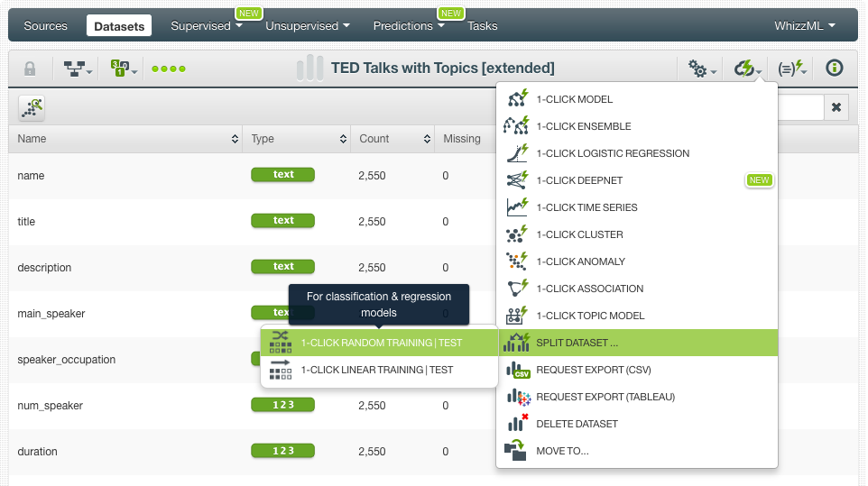Choose 1-Click Linear Training | Test

376,370
